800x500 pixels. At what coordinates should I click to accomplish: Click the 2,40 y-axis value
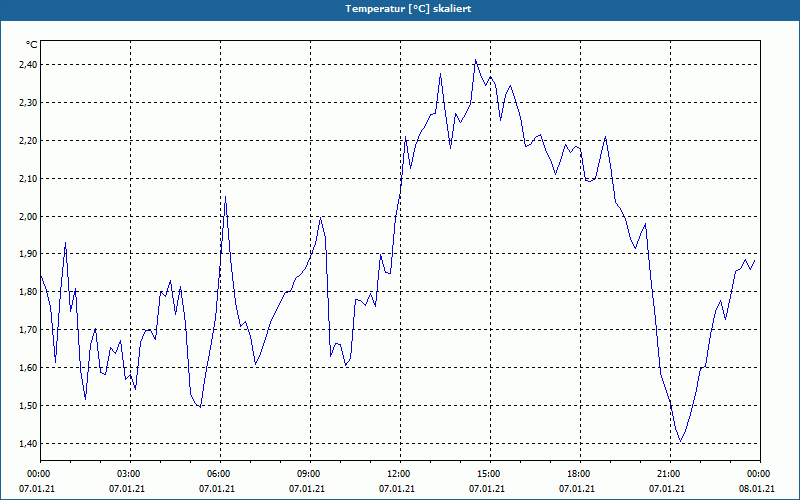(x=28, y=64)
